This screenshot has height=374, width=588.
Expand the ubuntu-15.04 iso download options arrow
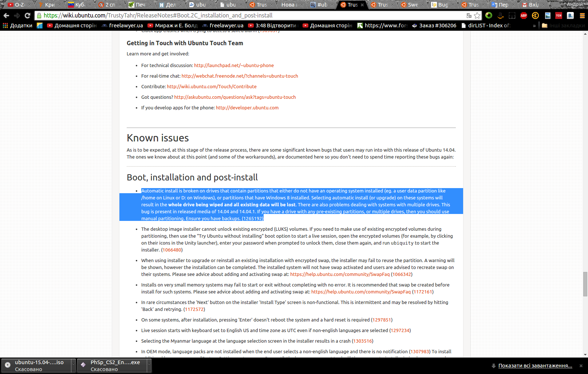click(73, 365)
